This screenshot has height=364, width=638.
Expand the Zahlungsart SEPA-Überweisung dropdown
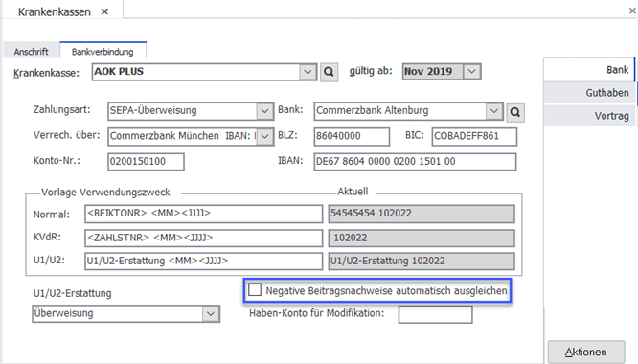pos(265,111)
